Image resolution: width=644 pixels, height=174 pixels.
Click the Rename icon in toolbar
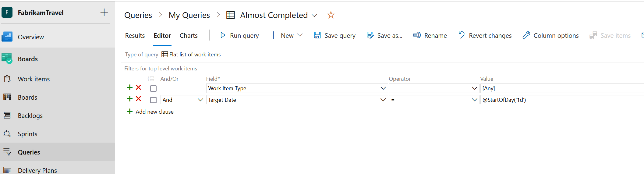(x=417, y=35)
